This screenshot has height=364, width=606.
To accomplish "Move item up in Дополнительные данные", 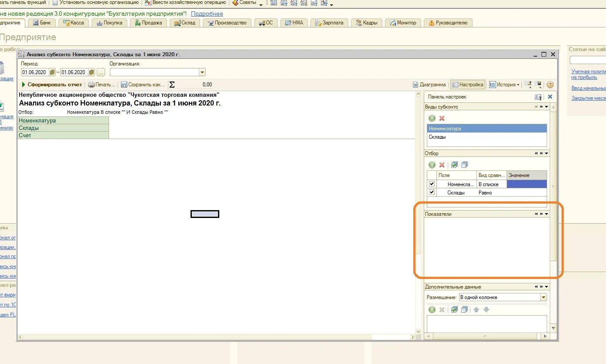I will click(477, 310).
